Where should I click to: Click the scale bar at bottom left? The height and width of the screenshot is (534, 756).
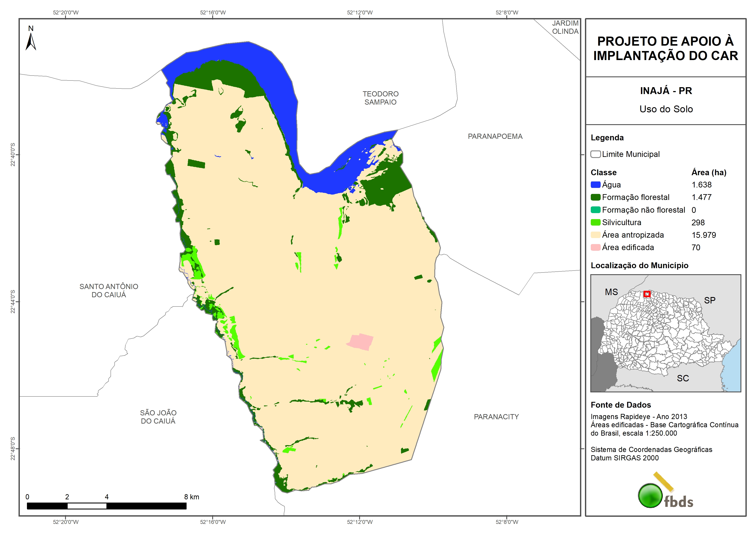pos(106,506)
